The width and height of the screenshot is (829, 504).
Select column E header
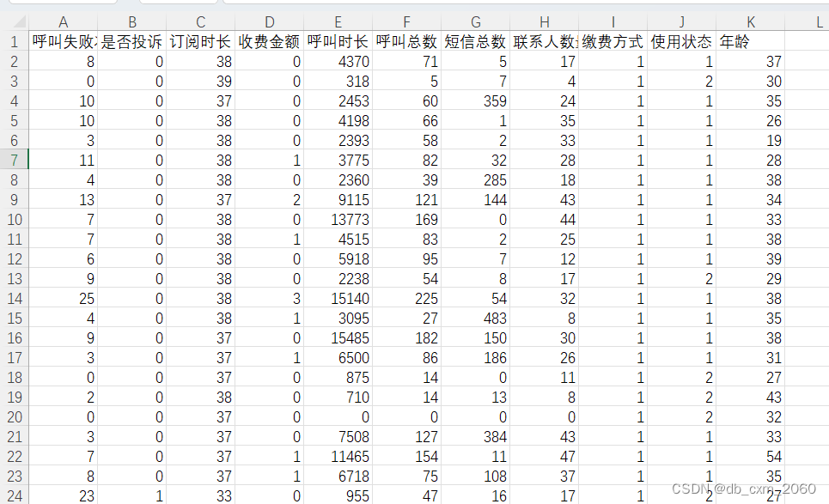tap(338, 22)
